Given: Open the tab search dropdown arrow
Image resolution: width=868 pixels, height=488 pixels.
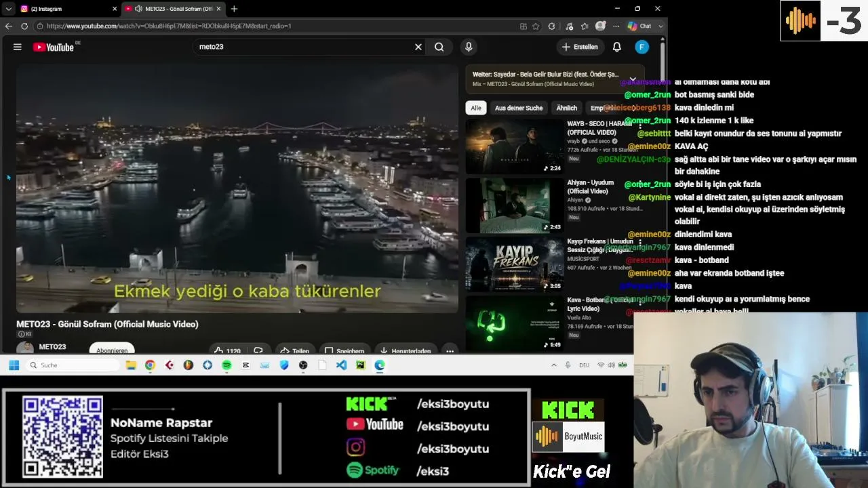Looking at the screenshot, I should pyautogui.click(x=8, y=9).
